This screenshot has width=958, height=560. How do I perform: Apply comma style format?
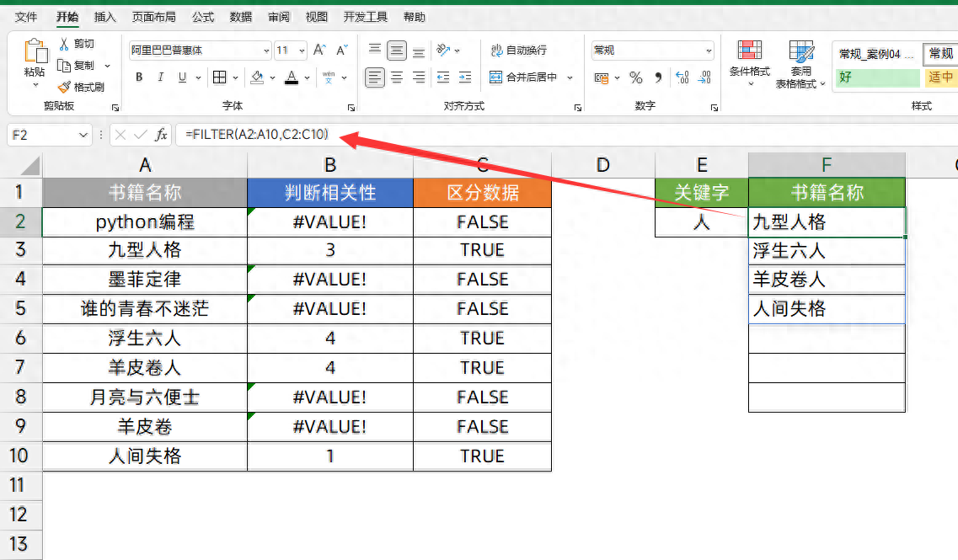tap(658, 77)
